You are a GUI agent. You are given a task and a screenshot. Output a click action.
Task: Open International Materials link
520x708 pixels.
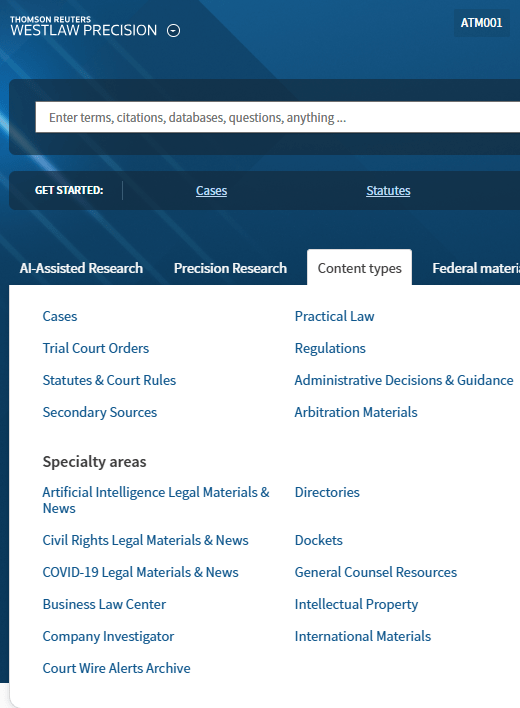pyautogui.click(x=363, y=636)
